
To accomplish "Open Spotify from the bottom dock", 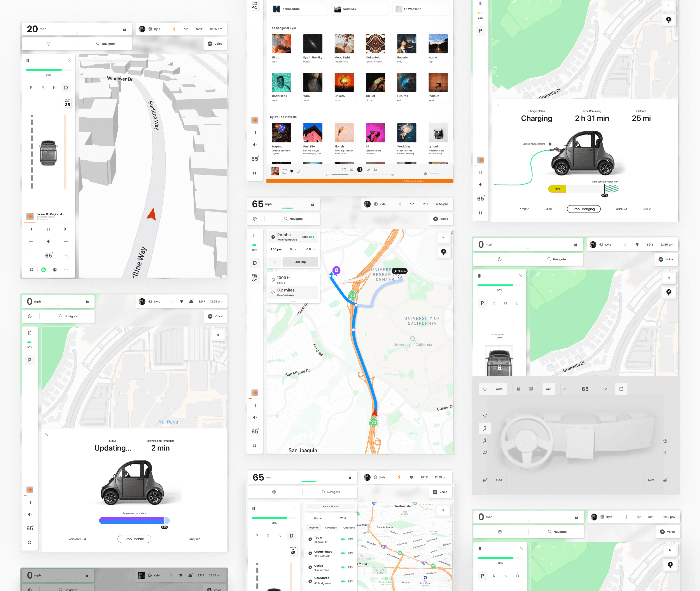I will 44,270.
